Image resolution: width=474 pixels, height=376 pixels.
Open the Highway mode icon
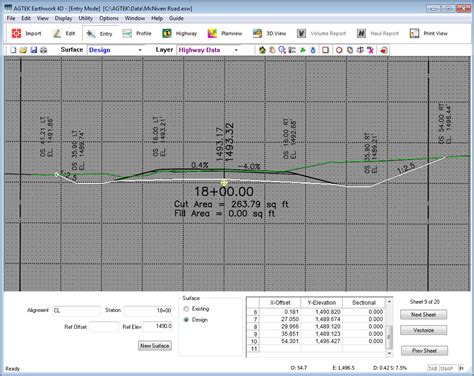pyautogui.click(x=167, y=33)
